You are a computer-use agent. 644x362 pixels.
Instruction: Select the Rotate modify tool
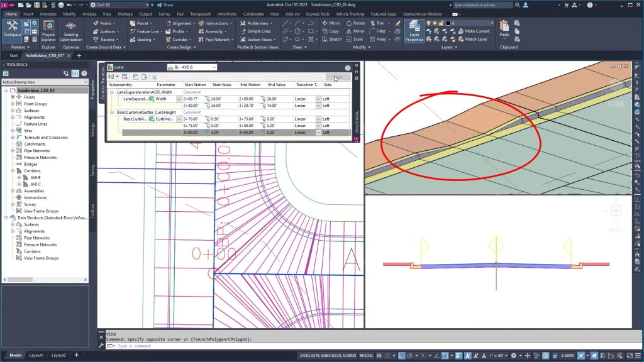(x=355, y=23)
